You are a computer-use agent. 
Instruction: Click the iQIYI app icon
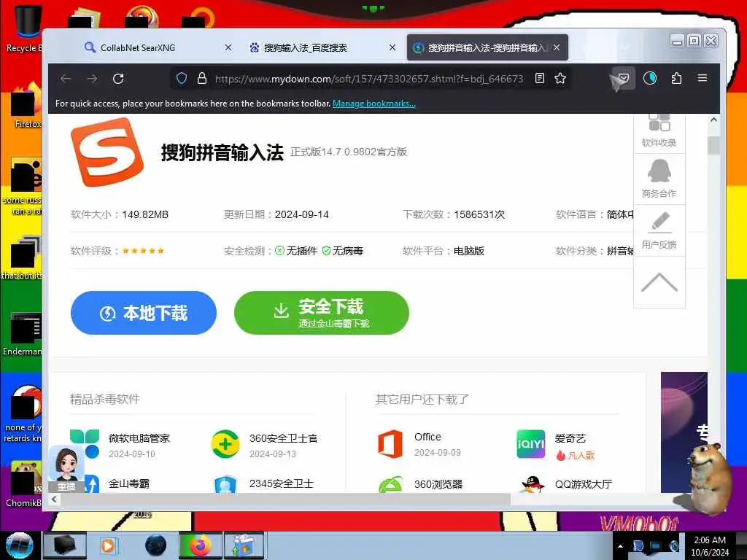pyautogui.click(x=531, y=444)
